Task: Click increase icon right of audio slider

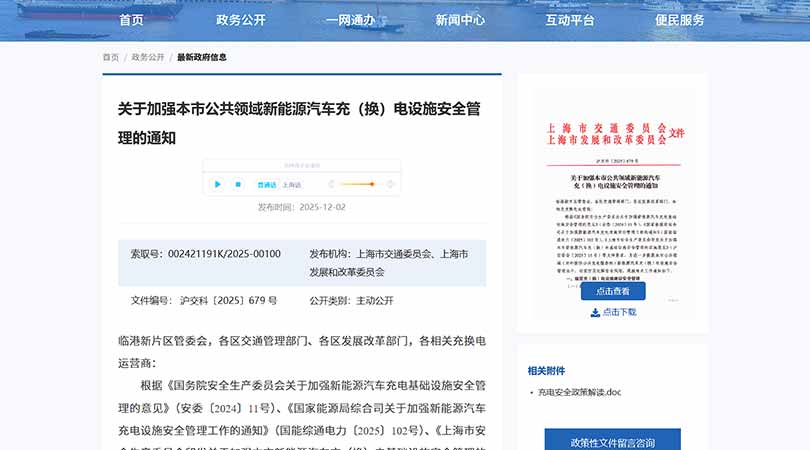Action: [x=391, y=184]
